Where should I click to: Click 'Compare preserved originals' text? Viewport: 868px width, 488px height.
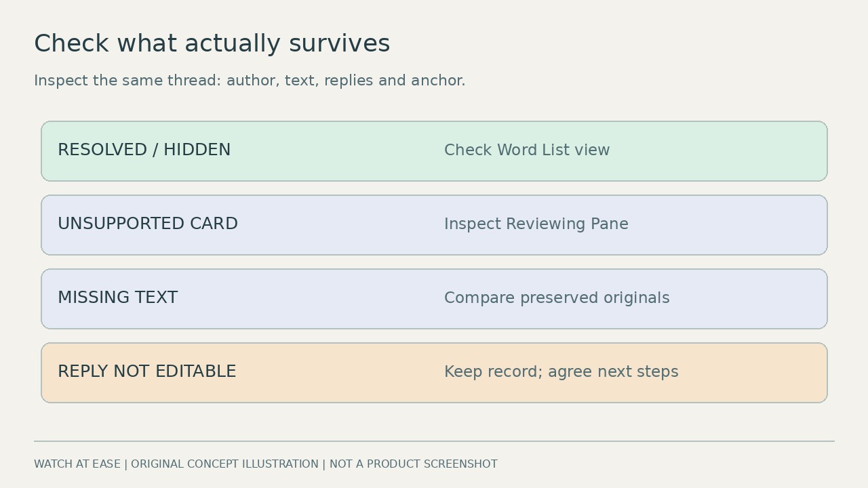tap(557, 298)
